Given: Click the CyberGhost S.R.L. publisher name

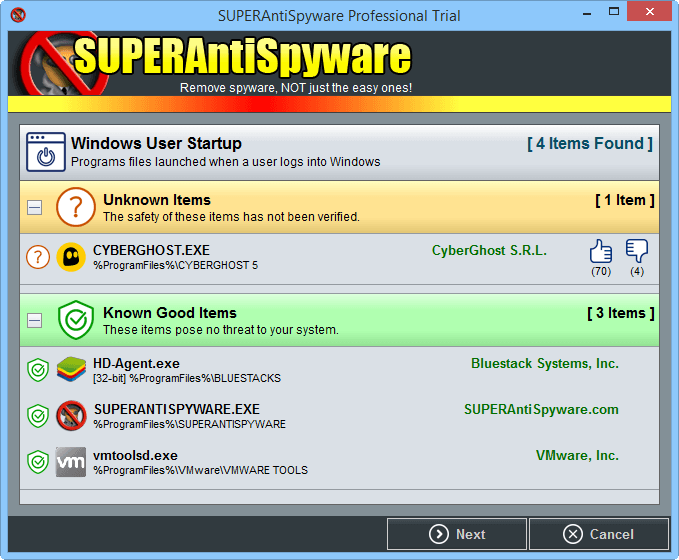Looking at the screenshot, I should click(489, 250).
